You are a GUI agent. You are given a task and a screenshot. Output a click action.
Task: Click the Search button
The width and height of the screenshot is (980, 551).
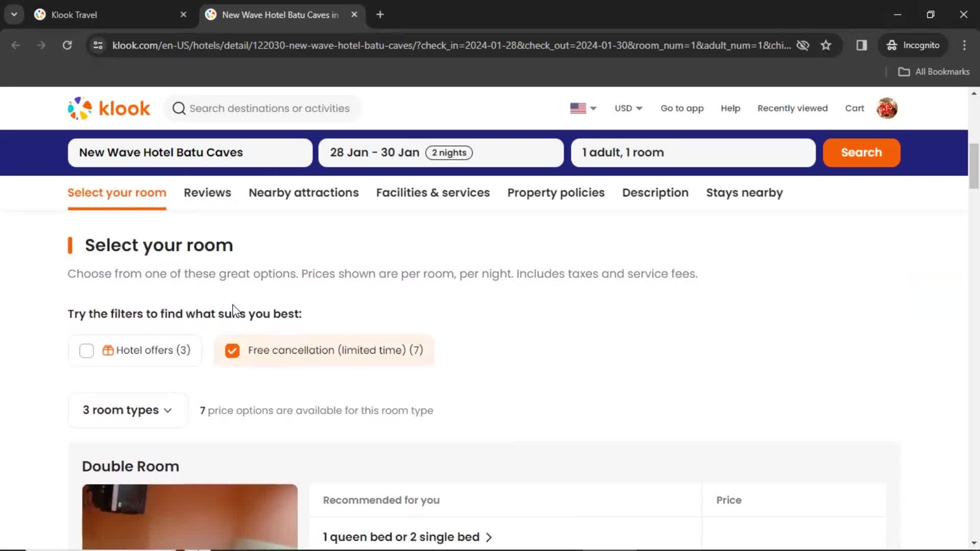[862, 152]
